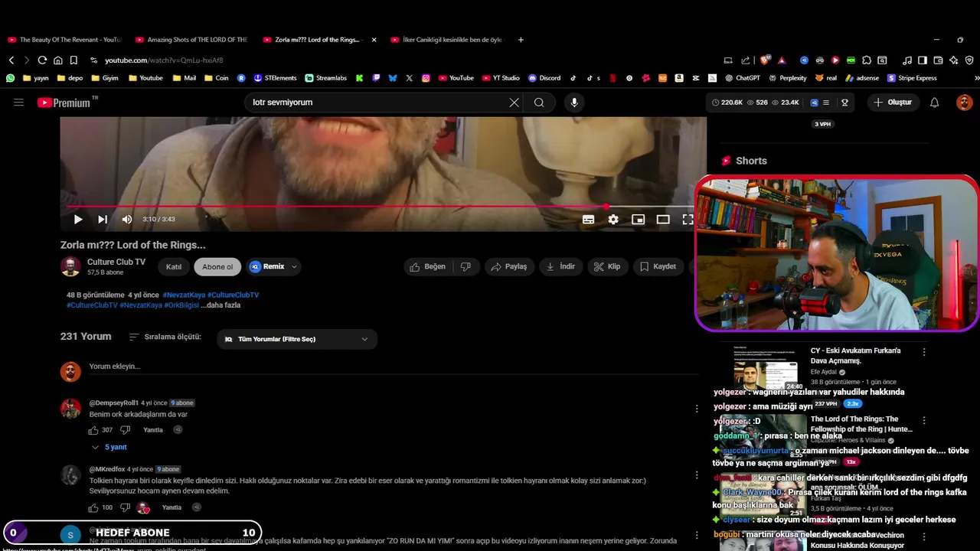980x551 pixels.
Task: Run the search with magnifier button
Action: pos(539,103)
